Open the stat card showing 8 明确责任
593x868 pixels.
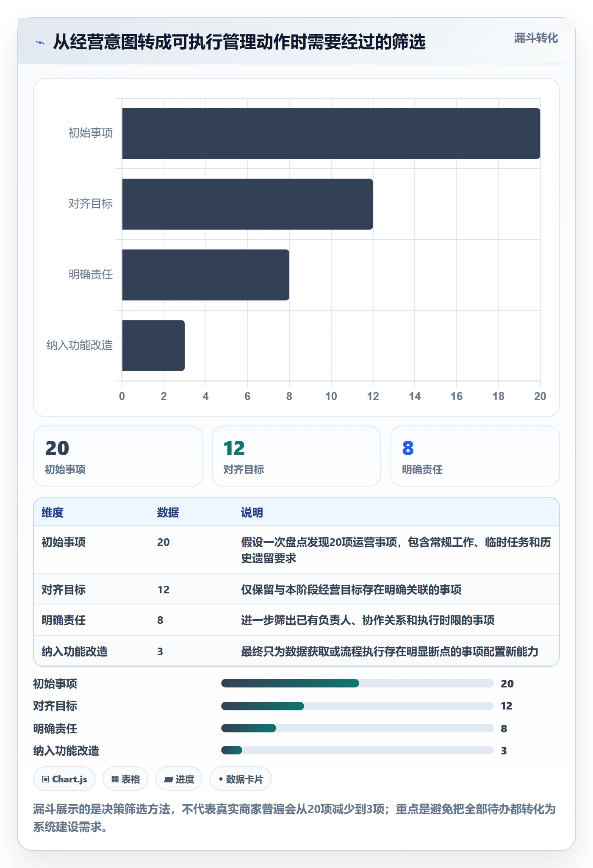click(475, 456)
